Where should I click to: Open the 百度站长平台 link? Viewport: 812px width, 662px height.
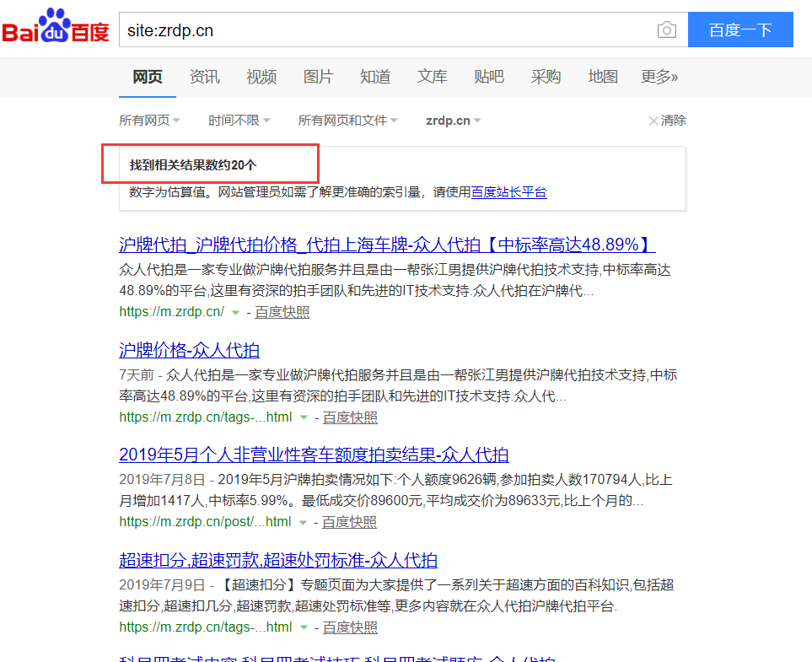509,192
